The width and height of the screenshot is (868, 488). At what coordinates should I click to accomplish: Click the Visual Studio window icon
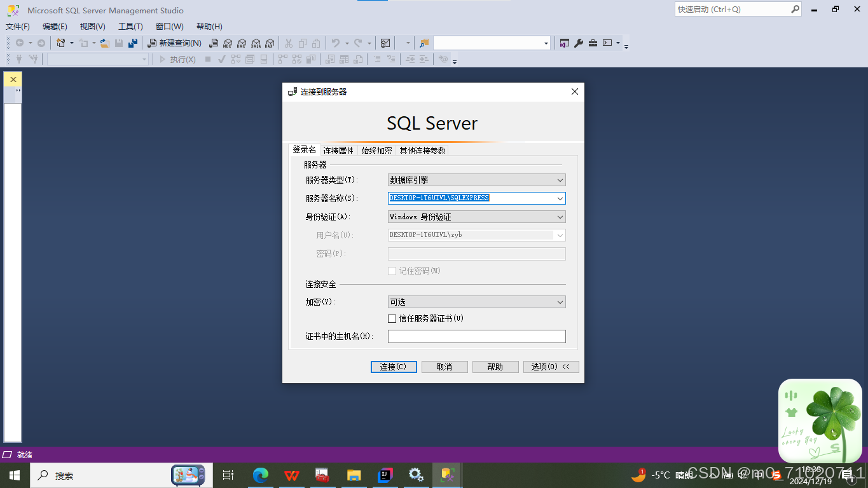tap(565, 43)
